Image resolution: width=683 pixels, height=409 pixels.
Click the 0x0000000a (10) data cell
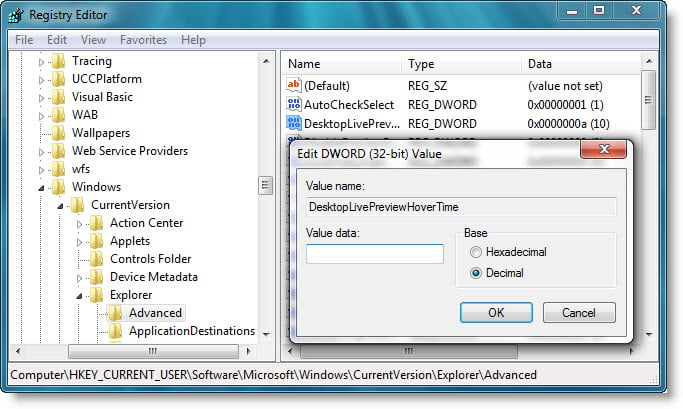tap(568, 124)
